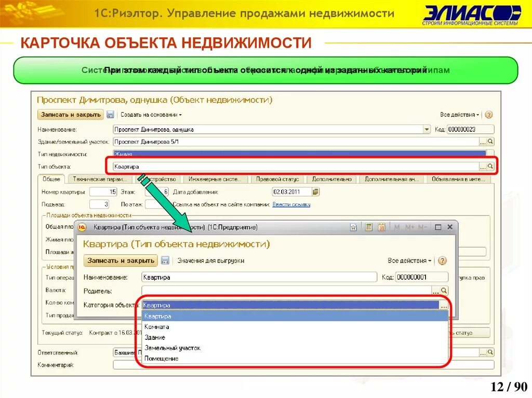Click Дата добавления field showing 02.03.2011

291,192
